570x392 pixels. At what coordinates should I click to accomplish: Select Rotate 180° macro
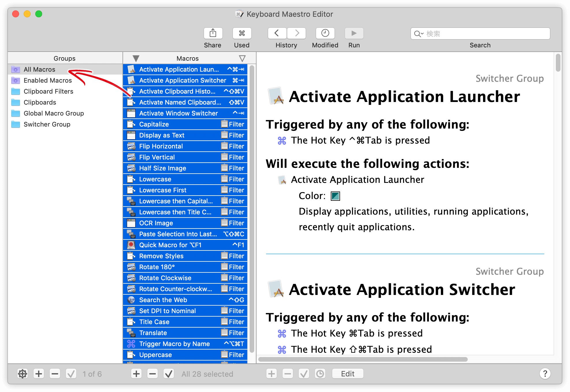point(185,267)
